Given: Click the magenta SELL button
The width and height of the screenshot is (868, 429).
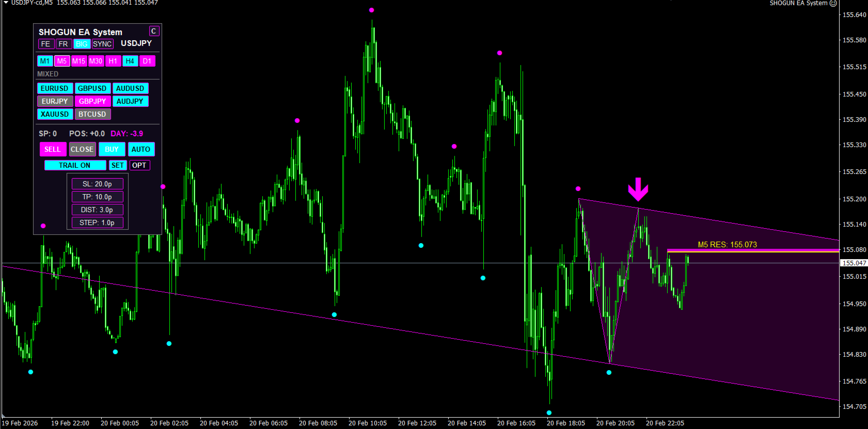Looking at the screenshot, I should click(x=53, y=149).
